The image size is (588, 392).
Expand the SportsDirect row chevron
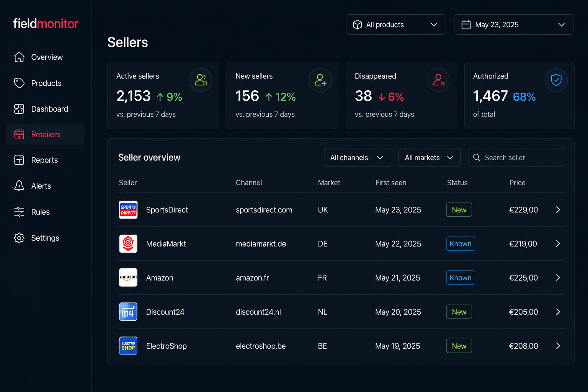[558, 210]
